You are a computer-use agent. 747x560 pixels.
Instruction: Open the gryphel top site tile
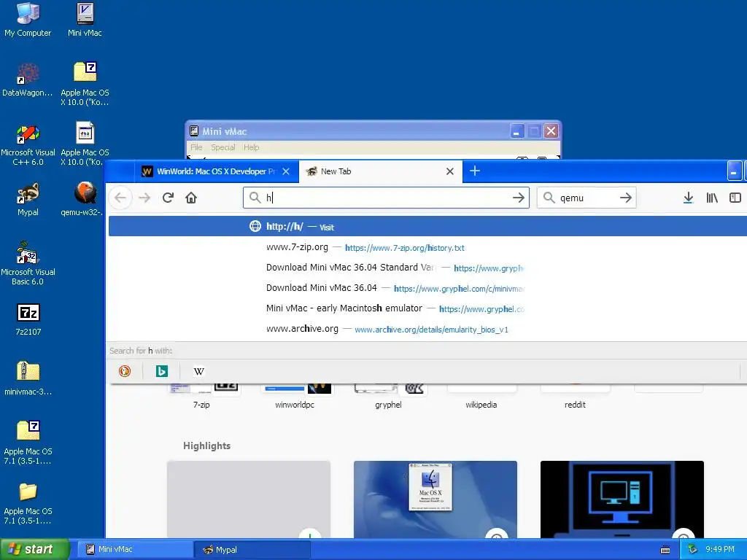(388, 396)
